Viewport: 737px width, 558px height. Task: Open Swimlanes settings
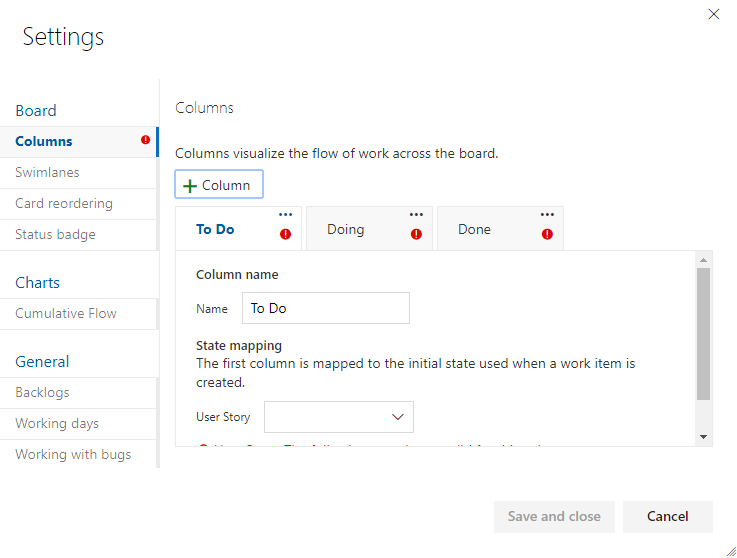[78, 173]
